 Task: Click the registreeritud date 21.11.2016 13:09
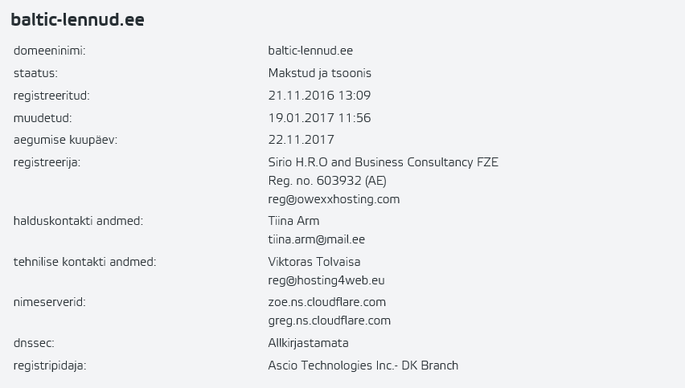click(x=319, y=95)
